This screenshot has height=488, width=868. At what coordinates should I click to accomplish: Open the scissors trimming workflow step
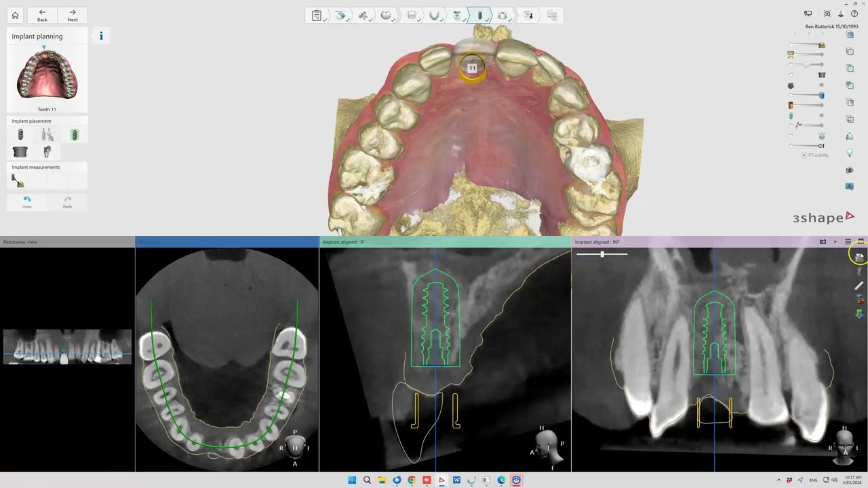pyautogui.click(x=363, y=15)
